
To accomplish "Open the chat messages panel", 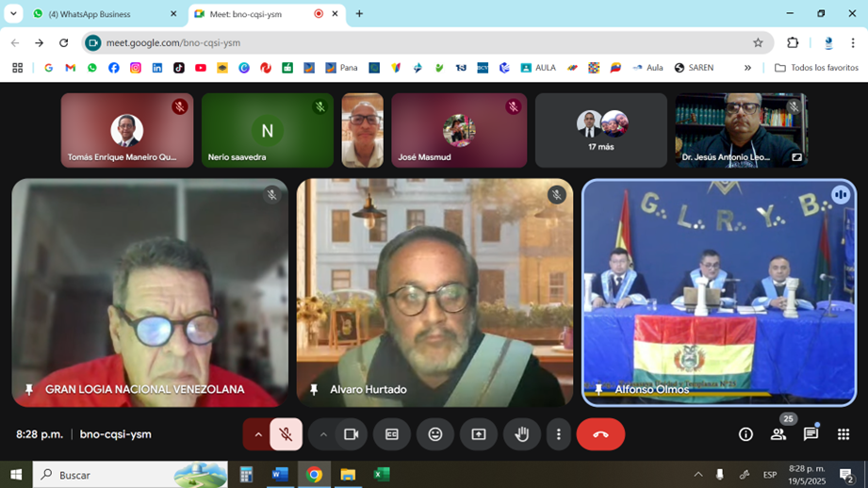I will [811, 434].
